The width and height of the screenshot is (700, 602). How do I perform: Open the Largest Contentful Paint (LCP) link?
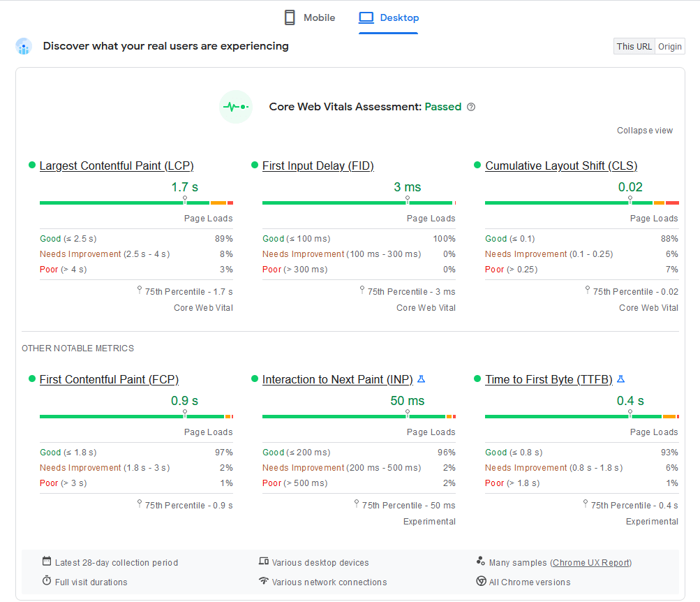tap(117, 166)
